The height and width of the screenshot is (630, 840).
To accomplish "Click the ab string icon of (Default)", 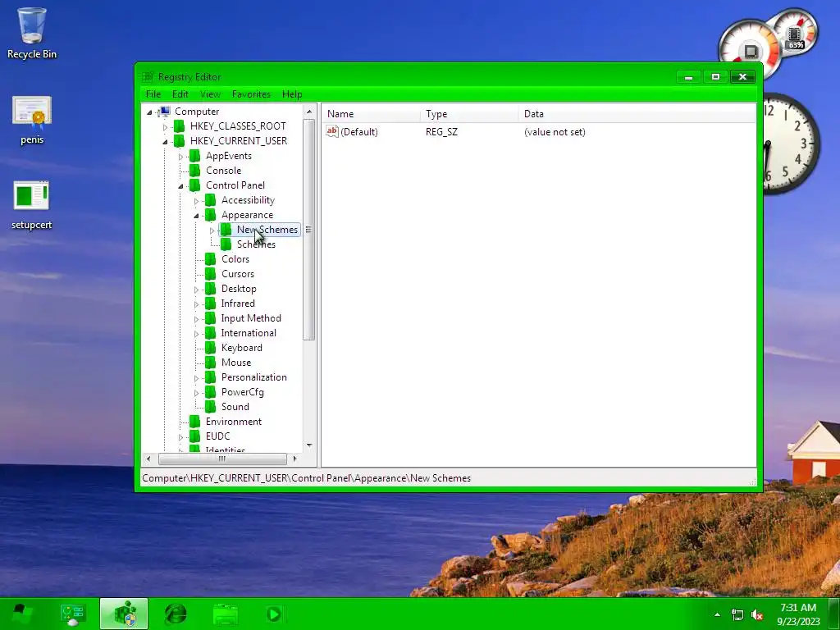I will [x=332, y=131].
